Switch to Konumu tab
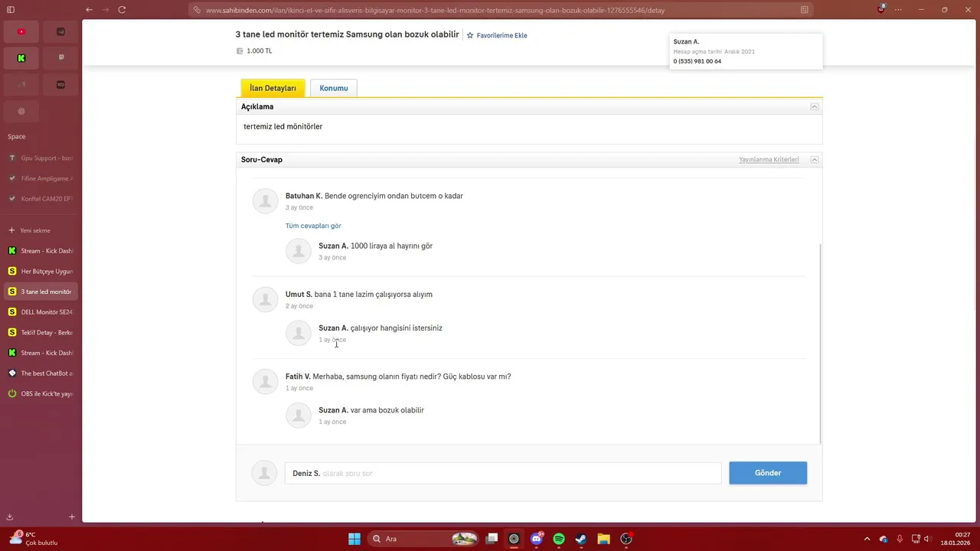 (334, 88)
